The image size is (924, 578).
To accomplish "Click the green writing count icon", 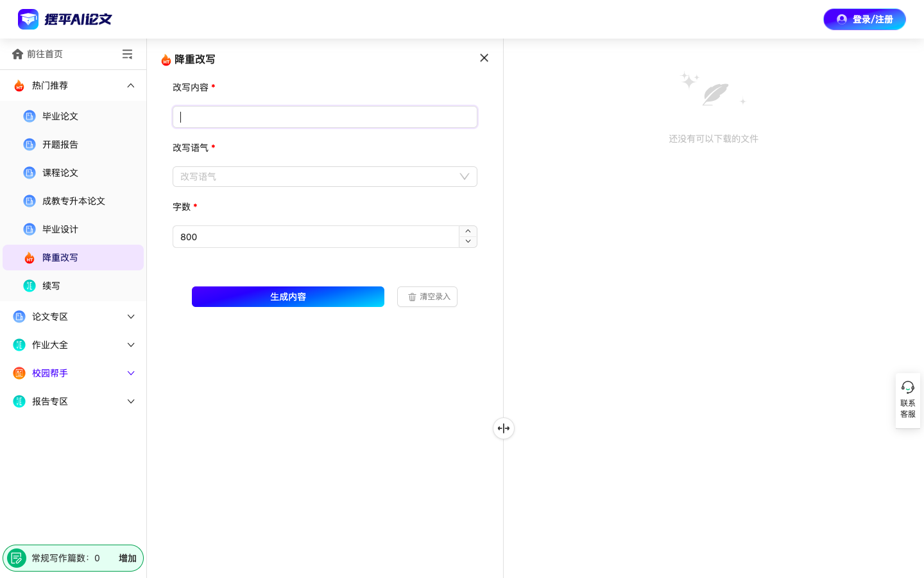I will (17, 558).
